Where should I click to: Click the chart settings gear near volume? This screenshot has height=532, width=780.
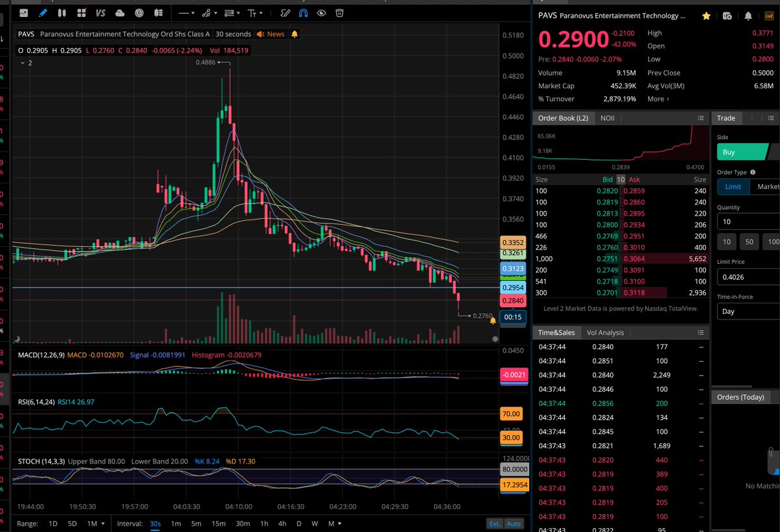pos(496,338)
